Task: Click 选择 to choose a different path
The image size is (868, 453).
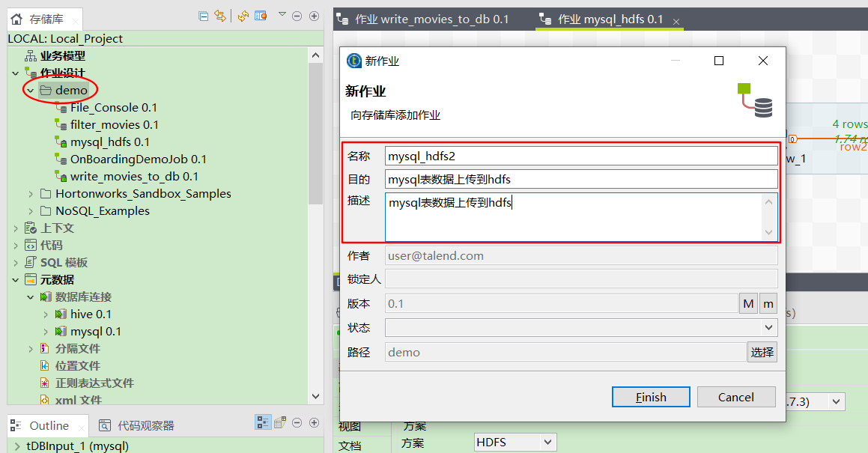Action: pos(762,351)
